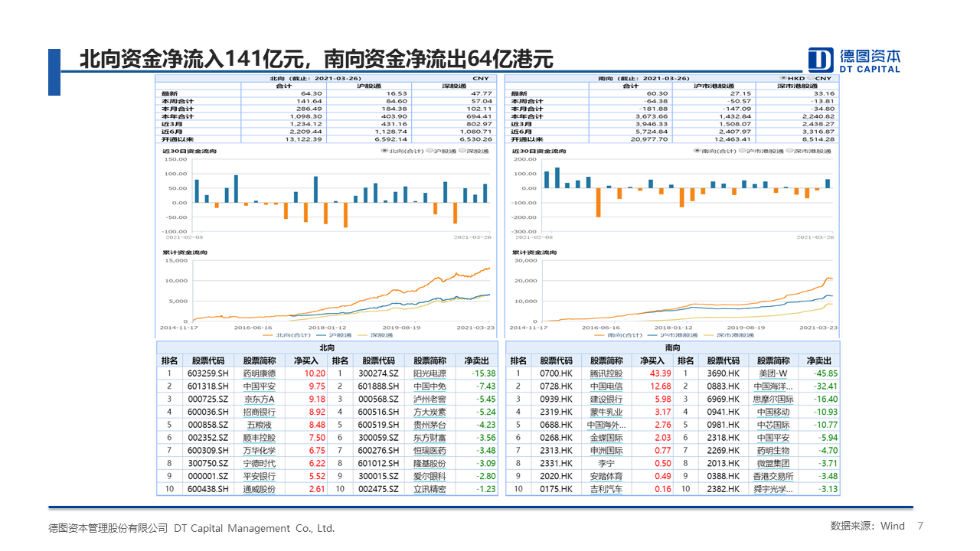Viewport: 980px width, 551px height.
Task: Click the 深市港股通 legend under cumulative chart
Action: point(728,334)
